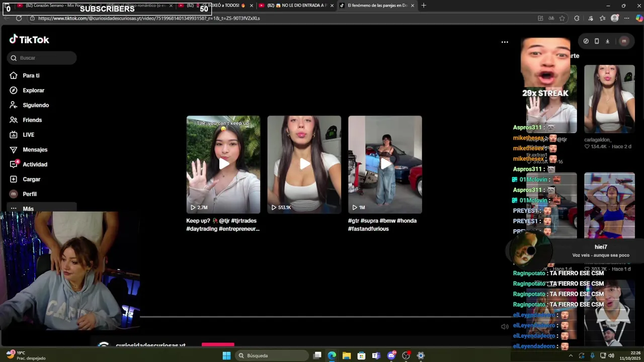Click the media control music icon

(x=590, y=18)
